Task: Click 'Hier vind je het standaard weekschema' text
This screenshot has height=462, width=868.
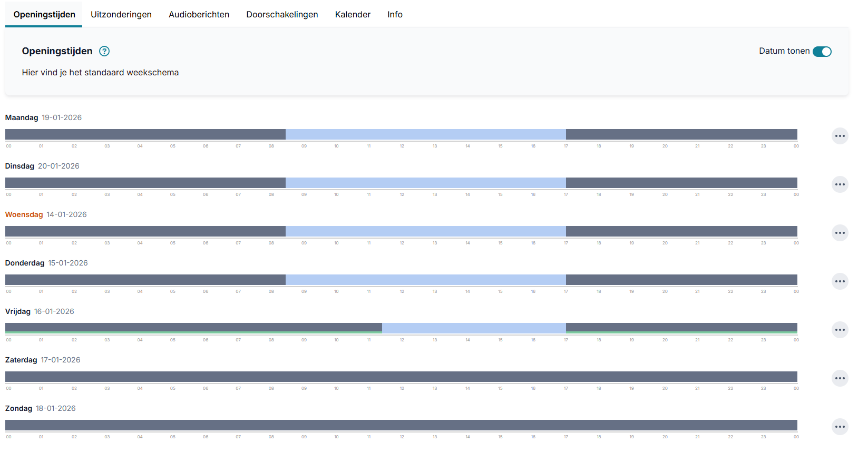Action: [100, 73]
